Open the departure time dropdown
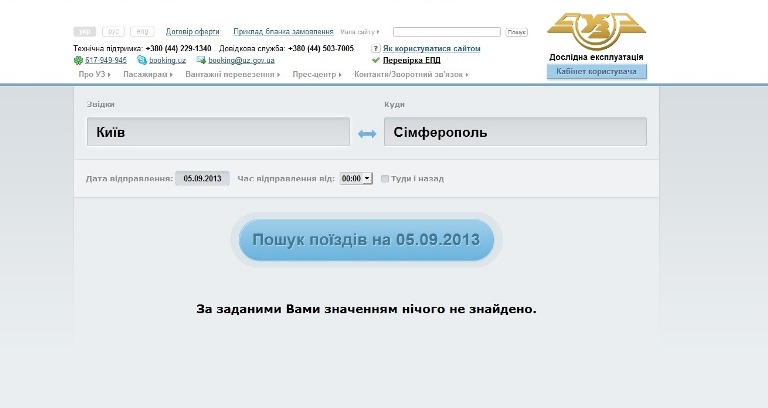Screen dimensions: 768x408 [x=355, y=178]
